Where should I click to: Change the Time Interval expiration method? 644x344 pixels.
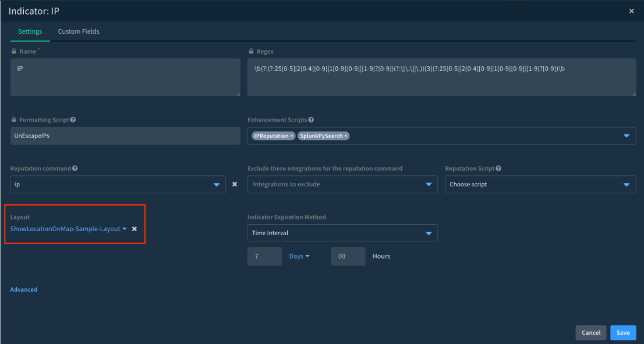(342, 233)
